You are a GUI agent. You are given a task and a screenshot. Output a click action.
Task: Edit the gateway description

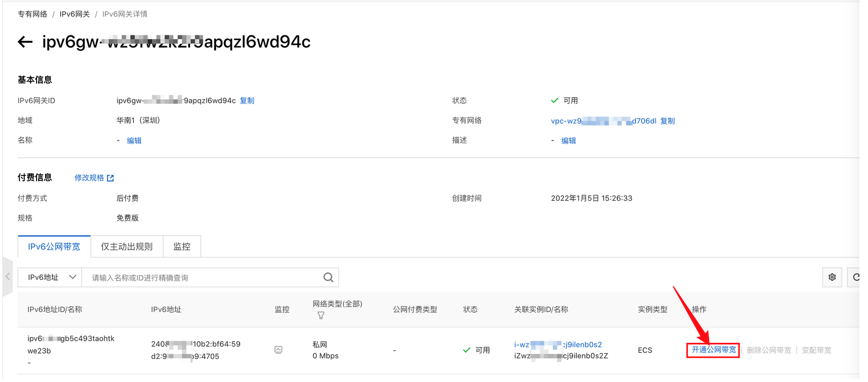569,141
